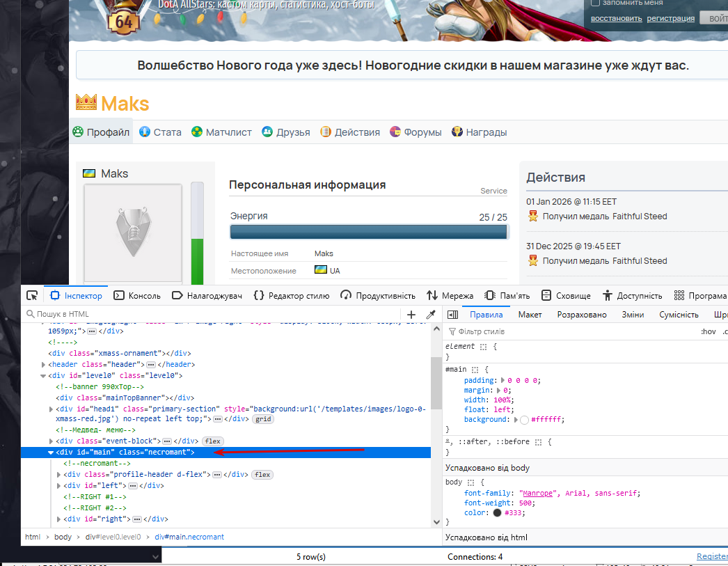The width and height of the screenshot is (728, 566).
Task: Switch to the Доступність accessibility tab
Action: tap(633, 296)
